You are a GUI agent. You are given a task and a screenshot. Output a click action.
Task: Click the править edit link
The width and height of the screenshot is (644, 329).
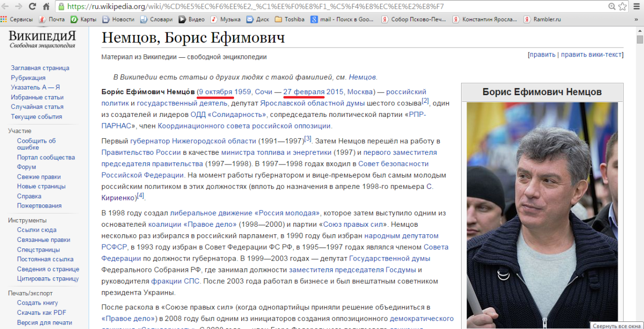tap(543, 55)
